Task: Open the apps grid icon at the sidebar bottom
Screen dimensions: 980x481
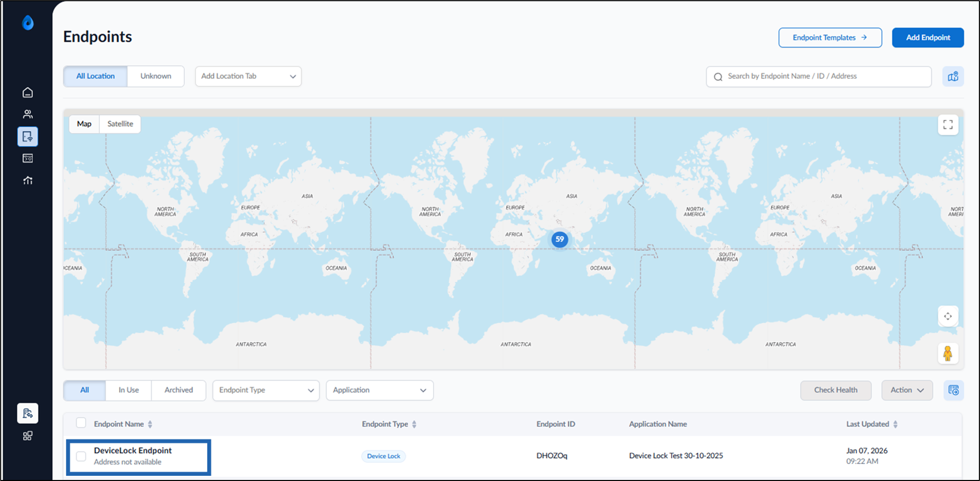Action: (x=28, y=436)
